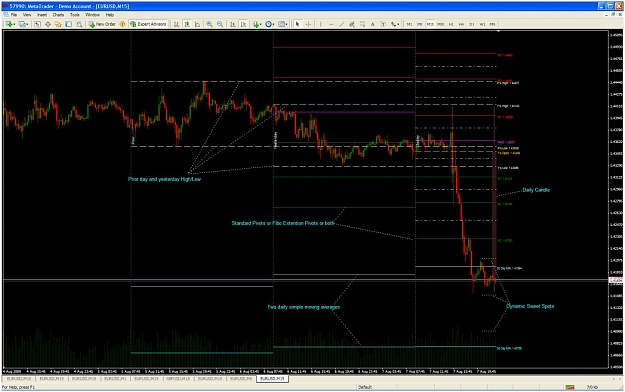625x392 pixels.
Task: Draw a vertical line tool
Action: tap(320, 24)
